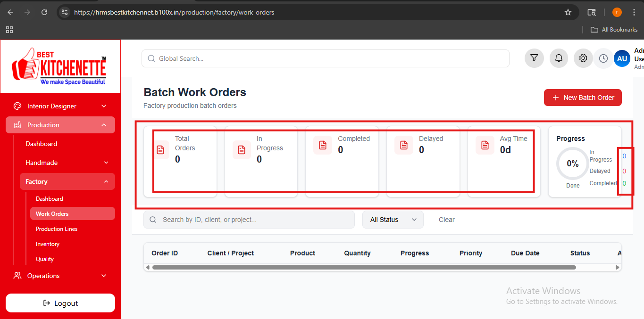
Task: Click the Priority column header
Action: pos(471,253)
